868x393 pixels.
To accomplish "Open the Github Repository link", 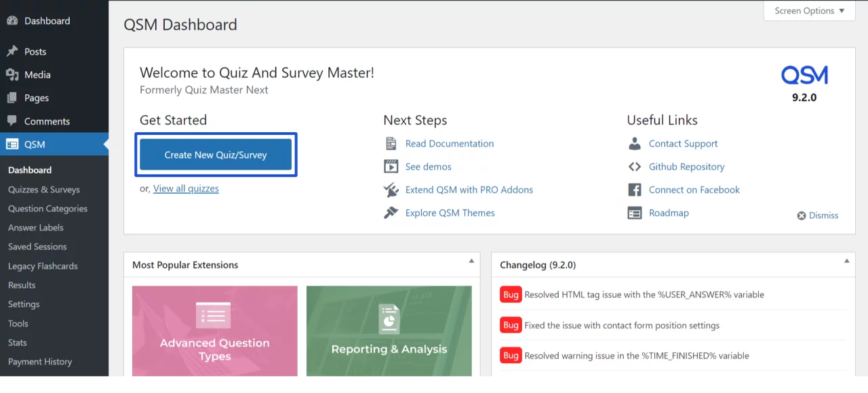I will pos(686,167).
